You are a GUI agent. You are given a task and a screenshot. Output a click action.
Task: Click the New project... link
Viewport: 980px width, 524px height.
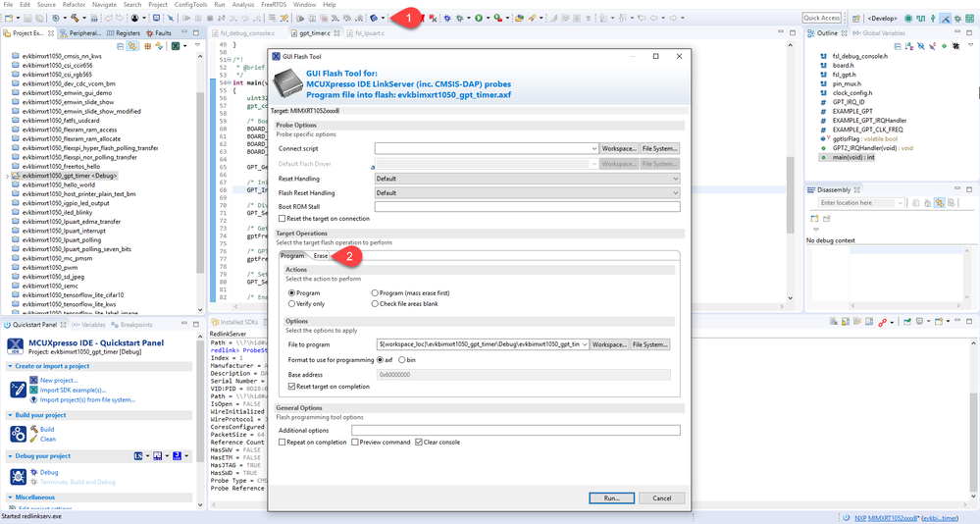(59, 380)
